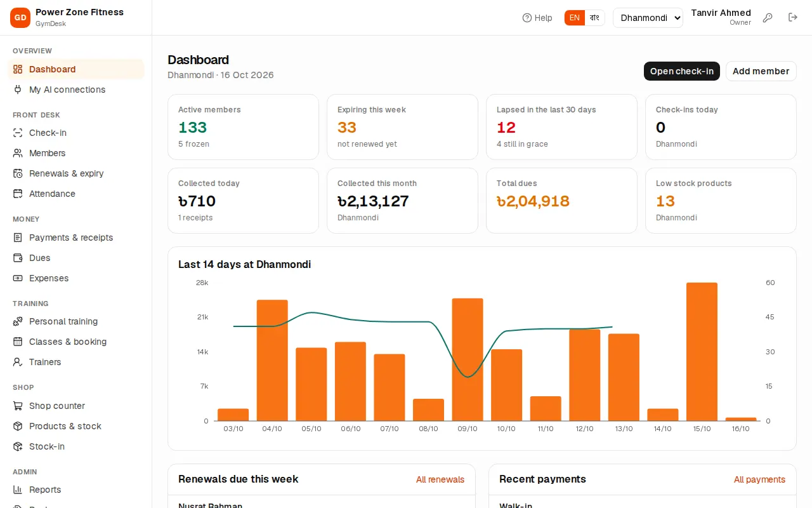Image resolution: width=812 pixels, height=508 pixels.
Task: Click the Renewals & expiry calendar icon
Action: click(x=18, y=173)
